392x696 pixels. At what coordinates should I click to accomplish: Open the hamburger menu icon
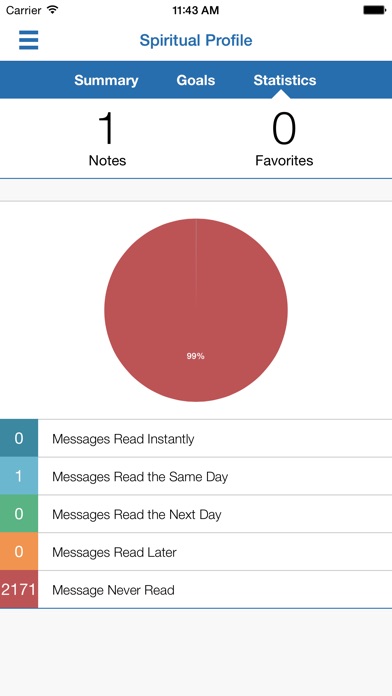click(28, 40)
